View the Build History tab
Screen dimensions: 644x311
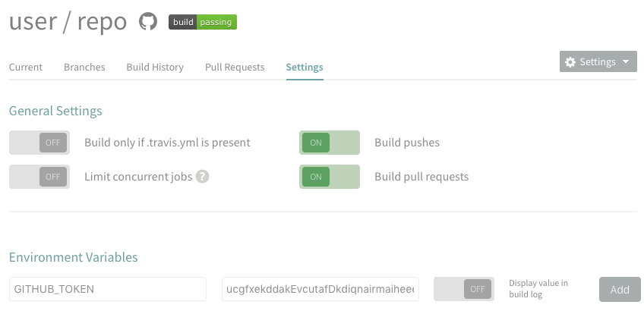(155, 68)
